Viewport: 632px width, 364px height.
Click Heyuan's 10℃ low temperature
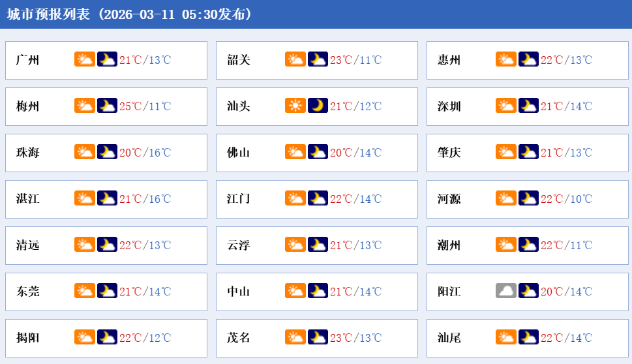580,199
